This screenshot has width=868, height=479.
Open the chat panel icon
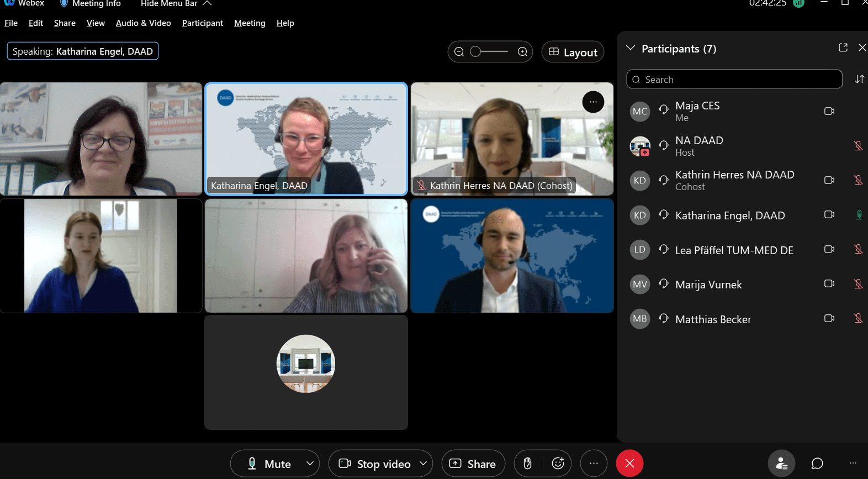pos(817,464)
